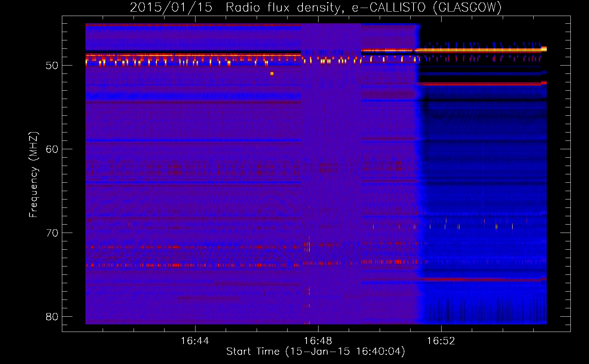The image size is (589, 364).
Task: Click the '16:44' time tick label
Action: [x=195, y=341]
